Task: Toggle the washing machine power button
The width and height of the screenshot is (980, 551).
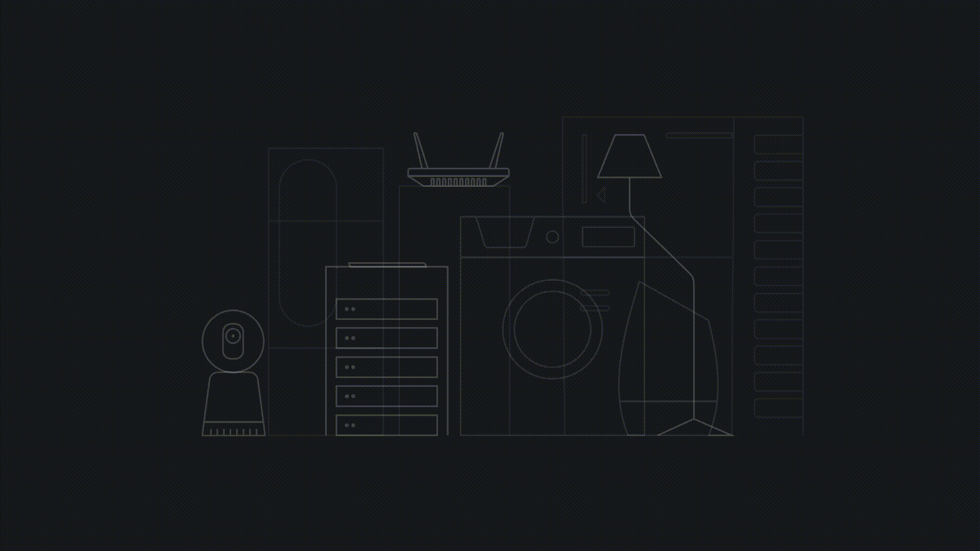Action: click(x=551, y=237)
